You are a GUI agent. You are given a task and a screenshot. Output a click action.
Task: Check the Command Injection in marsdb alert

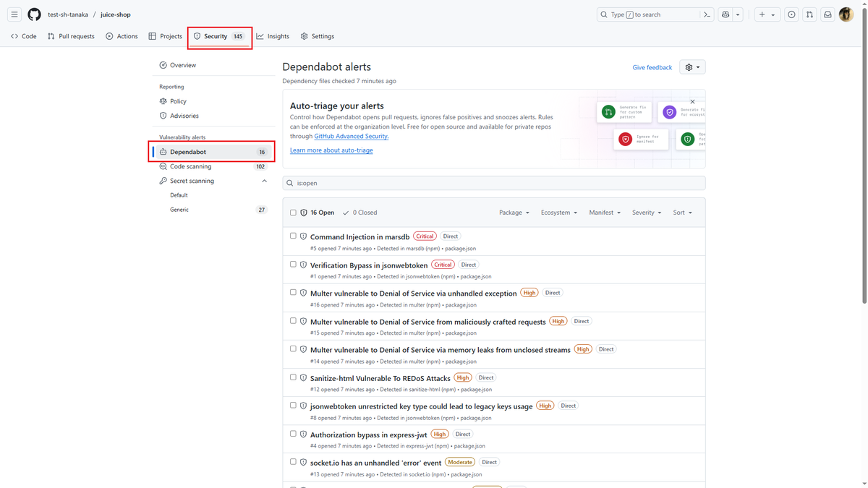(293, 236)
